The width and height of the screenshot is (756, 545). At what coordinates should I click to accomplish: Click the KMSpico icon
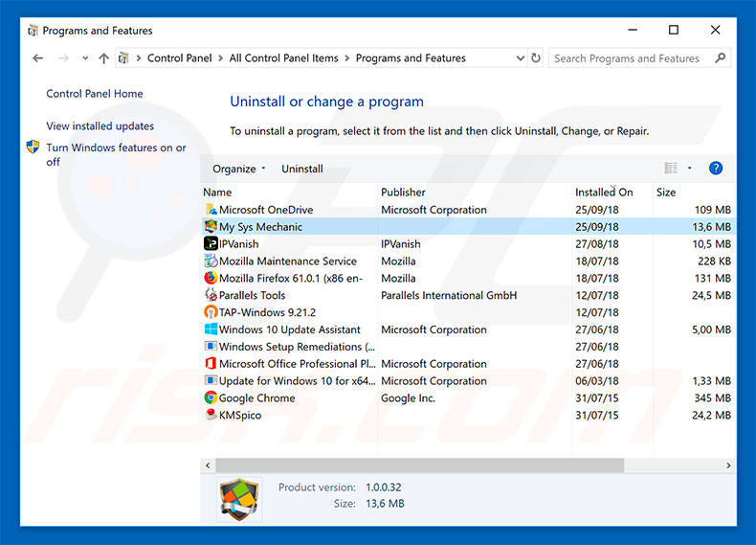211,415
